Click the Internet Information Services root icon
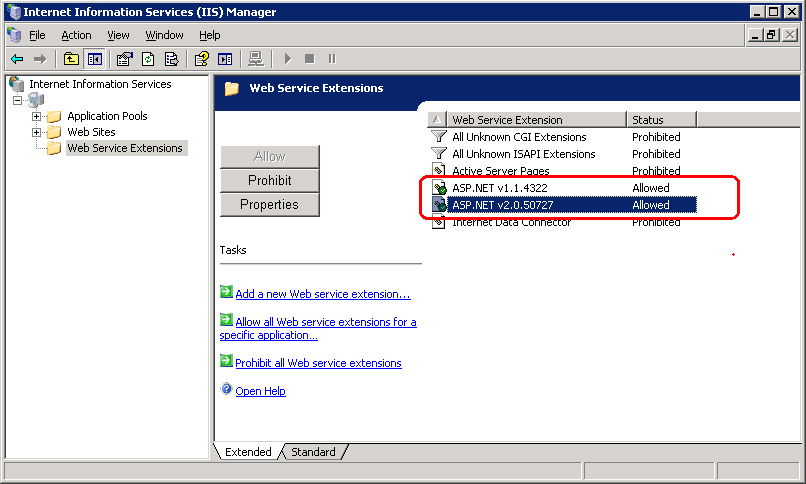 16,84
